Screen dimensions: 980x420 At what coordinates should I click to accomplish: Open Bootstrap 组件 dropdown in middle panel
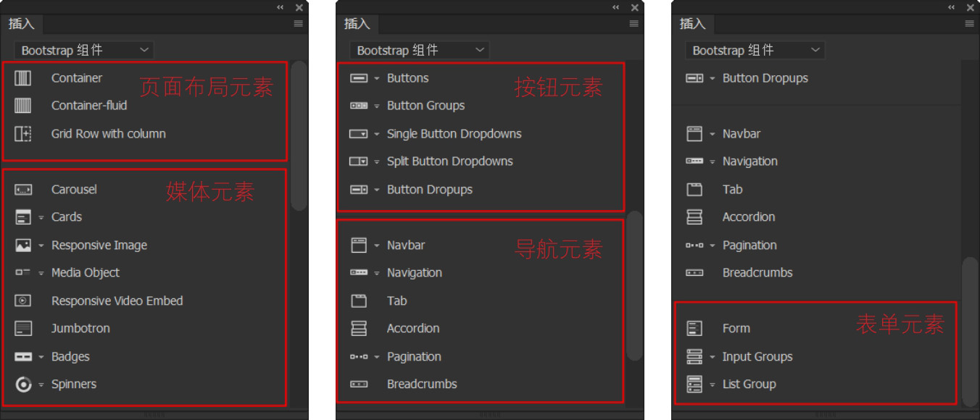coord(420,50)
